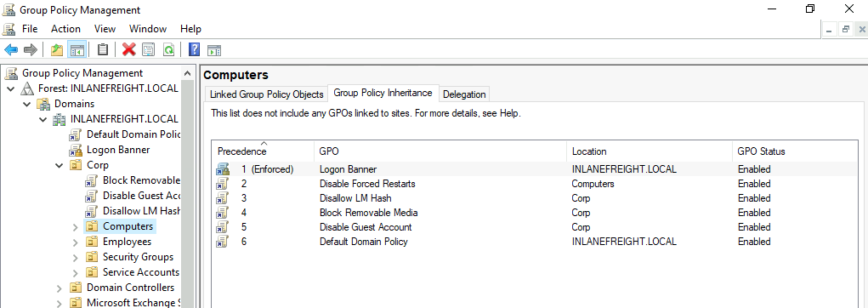Open the Help menu
The width and height of the screenshot is (868, 308).
(x=191, y=29)
